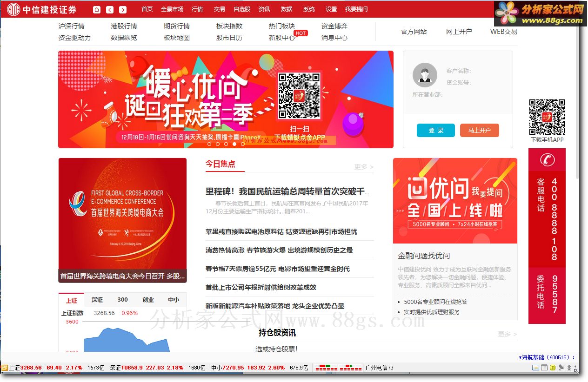Viewport: 588px width, 382px height.
Task: Click the 海航基础（600515） ticker text
Action: (547, 357)
